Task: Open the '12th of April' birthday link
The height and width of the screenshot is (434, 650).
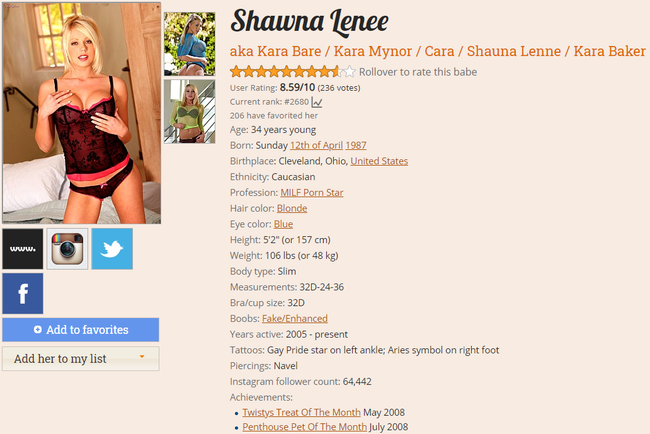Action: click(316, 145)
